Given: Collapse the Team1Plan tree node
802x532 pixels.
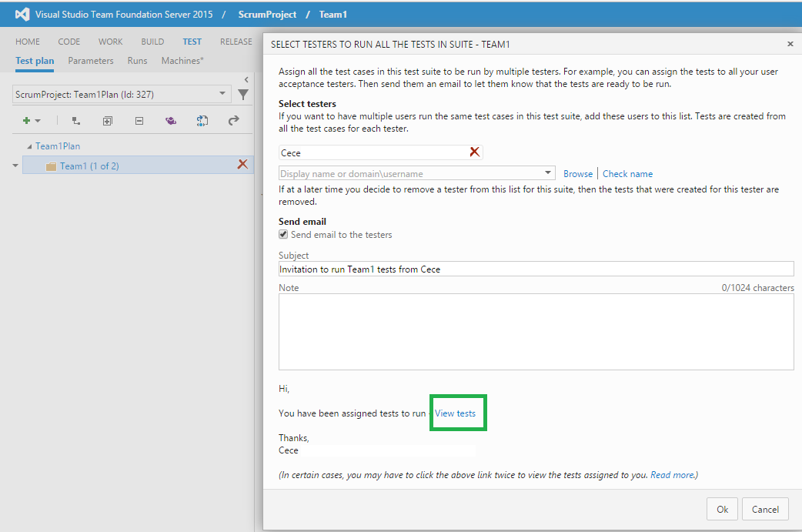Looking at the screenshot, I should click(29, 147).
